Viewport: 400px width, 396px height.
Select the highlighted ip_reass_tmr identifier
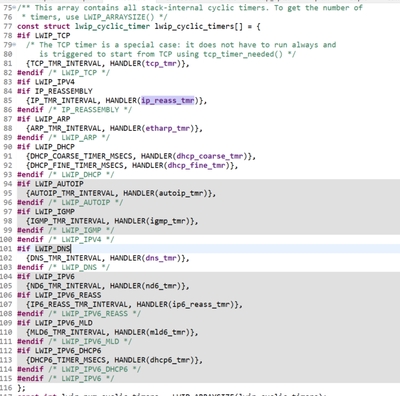tap(168, 100)
